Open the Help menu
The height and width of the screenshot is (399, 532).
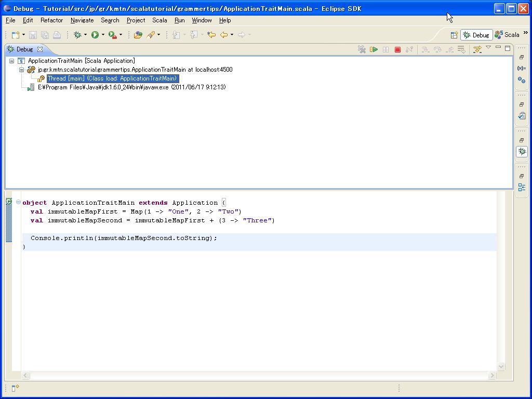[225, 20]
